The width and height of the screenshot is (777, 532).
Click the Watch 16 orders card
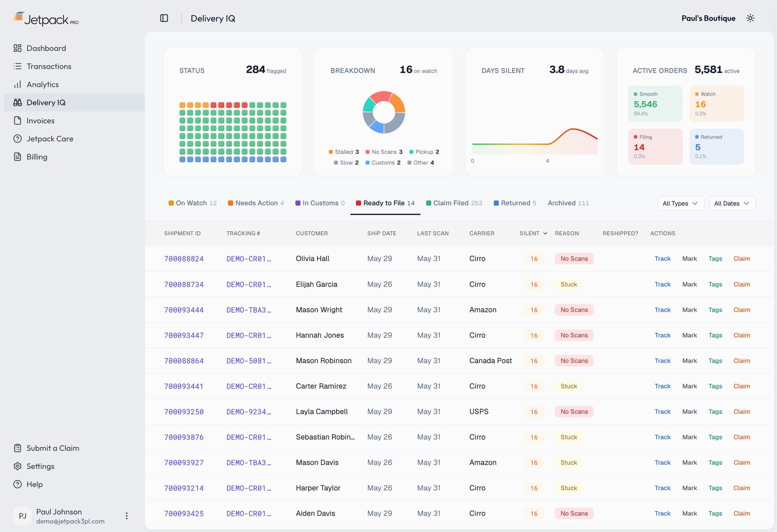716,104
